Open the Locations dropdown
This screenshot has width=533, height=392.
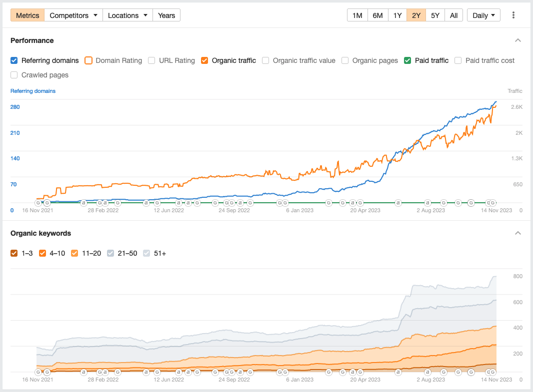pos(127,15)
